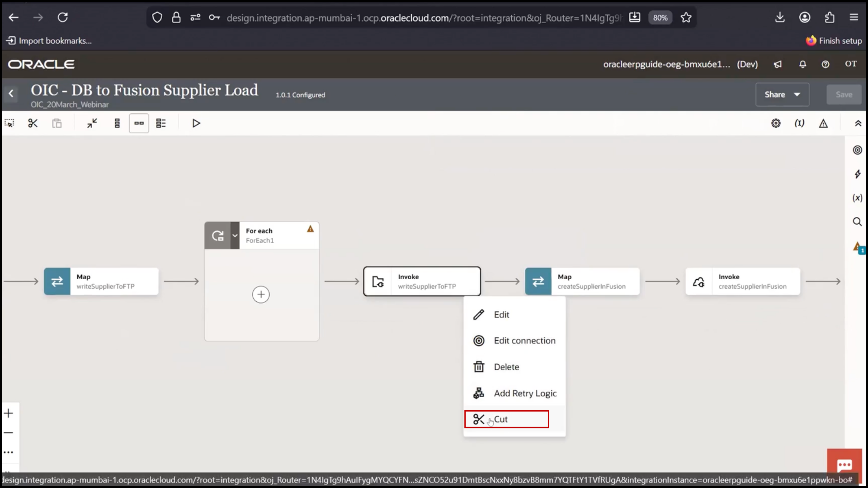
Task: Click the Paste clipboard icon in toolbar
Action: 57,123
